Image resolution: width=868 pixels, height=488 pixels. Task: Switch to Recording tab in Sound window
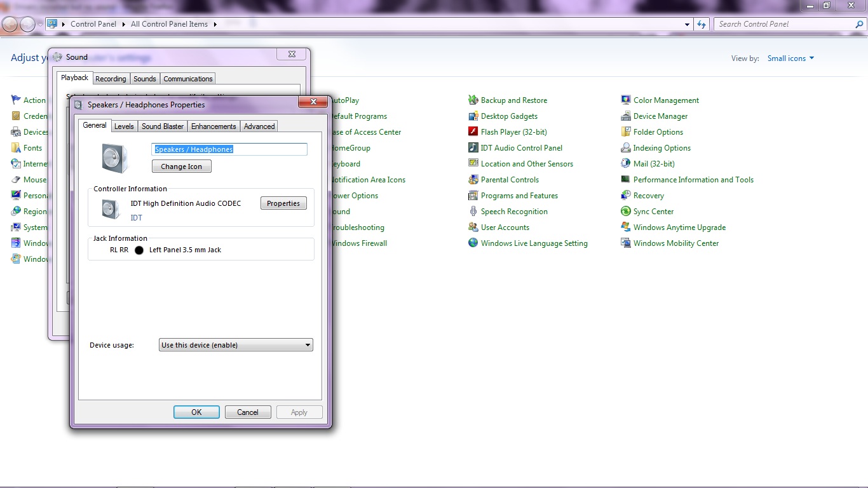point(111,79)
